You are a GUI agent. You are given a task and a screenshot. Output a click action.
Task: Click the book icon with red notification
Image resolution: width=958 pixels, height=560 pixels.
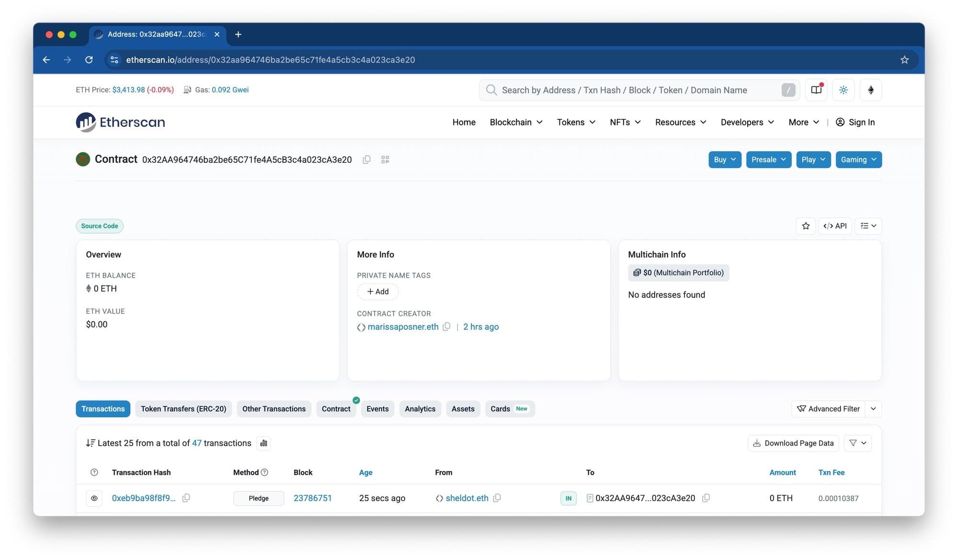pyautogui.click(x=816, y=90)
